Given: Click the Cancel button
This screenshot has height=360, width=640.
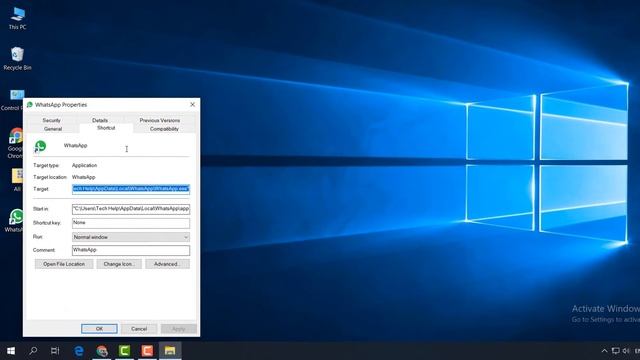Looking at the screenshot, I should tap(139, 329).
